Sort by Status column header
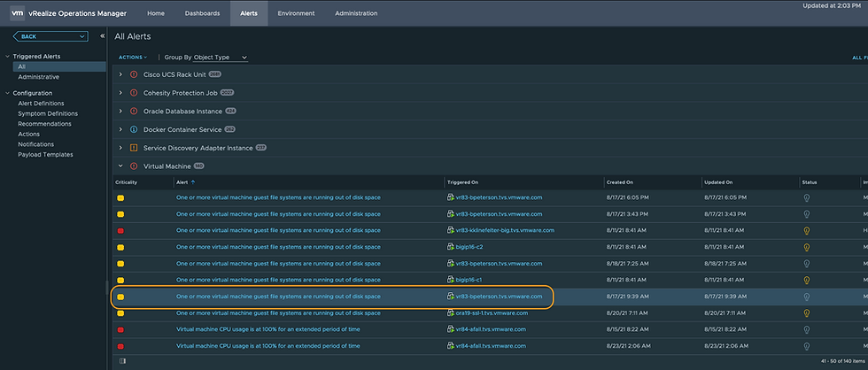868x370 pixels. pyautogui.click(x=810, y=182)
